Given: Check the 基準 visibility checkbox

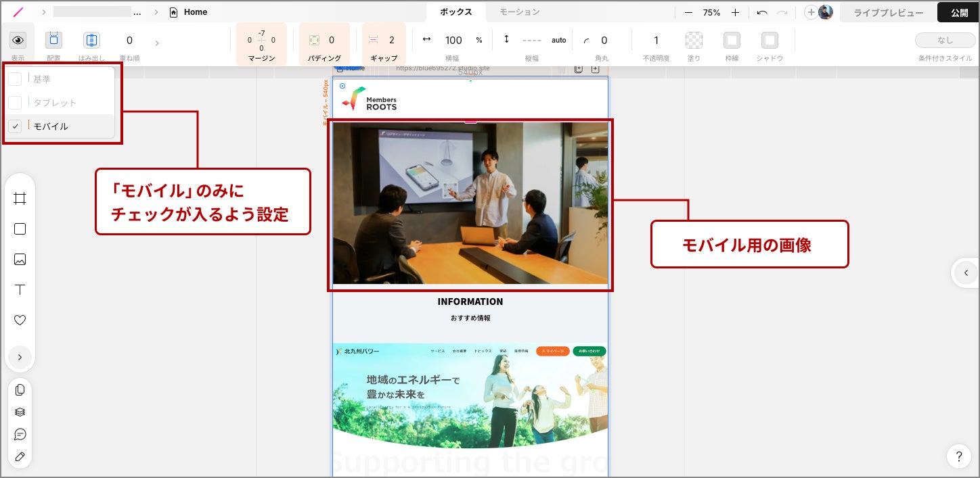Looking at the screenshot, I should [x=15, y=79].
